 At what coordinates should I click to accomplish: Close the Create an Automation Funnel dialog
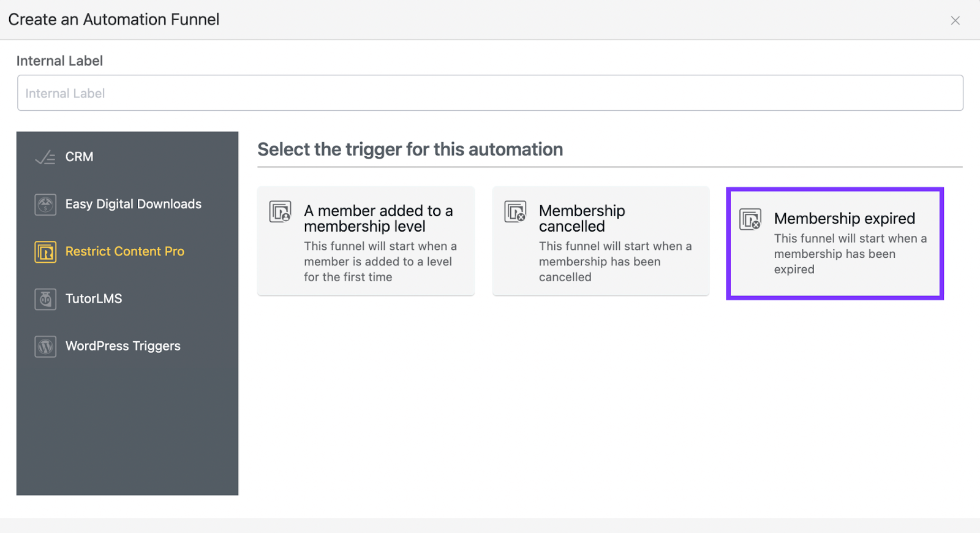tap(955, 21)
